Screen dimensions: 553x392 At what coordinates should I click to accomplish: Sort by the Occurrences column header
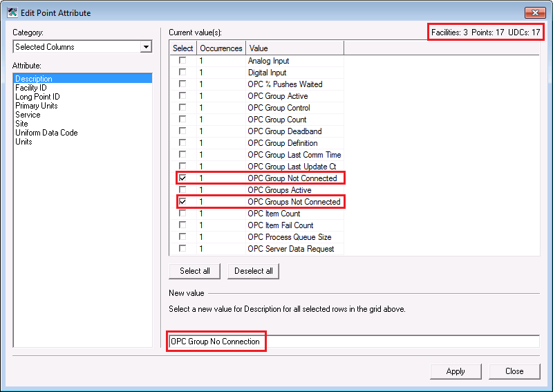tap(221, 48)
